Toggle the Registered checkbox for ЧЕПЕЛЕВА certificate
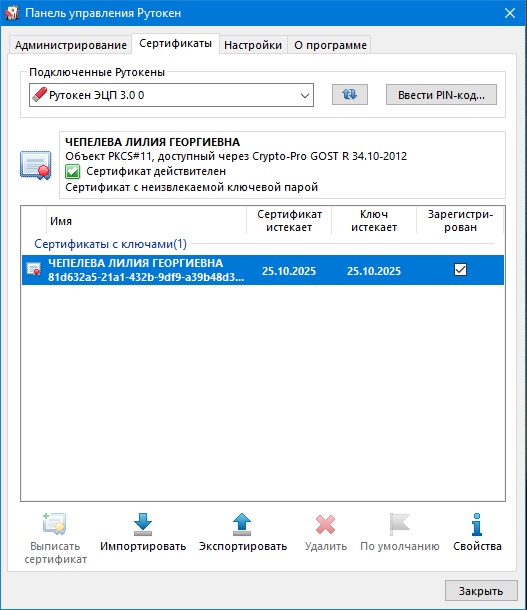527x610 pixels. tap(460, 270)
